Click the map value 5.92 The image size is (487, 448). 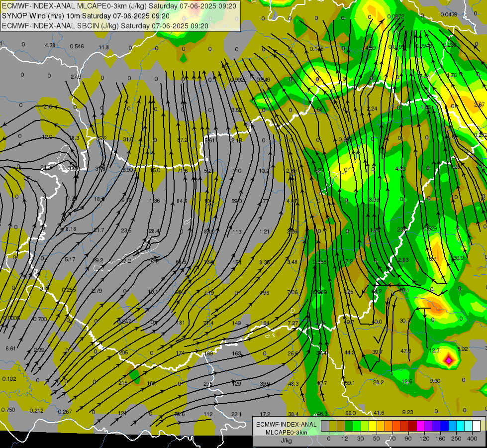pyautogui.click(x=463, y=349)
